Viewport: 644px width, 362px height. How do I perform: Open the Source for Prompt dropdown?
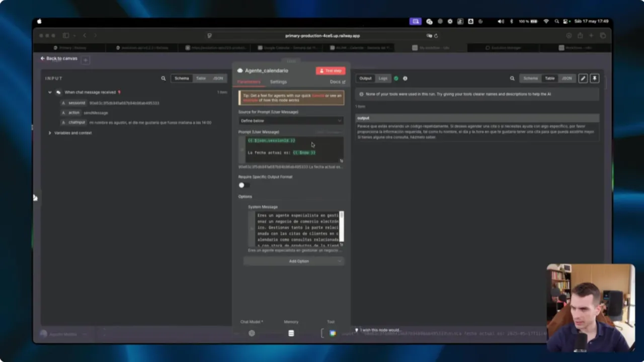(291, 121)
